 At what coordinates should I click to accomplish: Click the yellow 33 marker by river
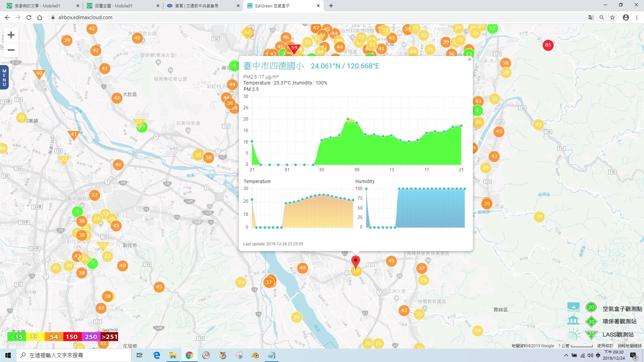241,282
